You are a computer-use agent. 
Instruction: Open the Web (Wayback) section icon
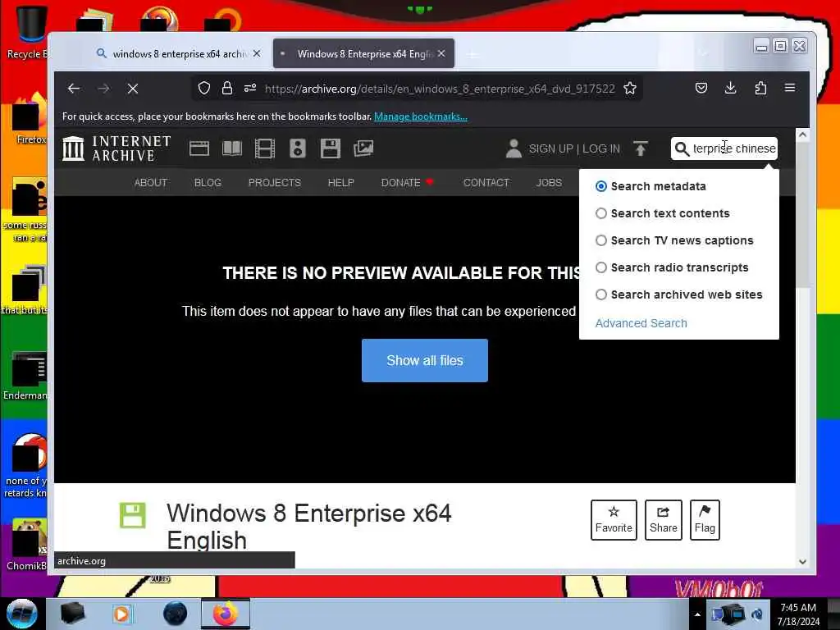[199, 148]
